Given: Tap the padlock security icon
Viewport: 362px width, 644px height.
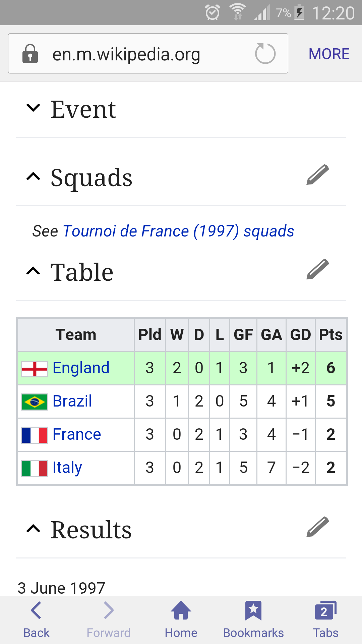Looking at the screenshot, I should tap(30, 54).
